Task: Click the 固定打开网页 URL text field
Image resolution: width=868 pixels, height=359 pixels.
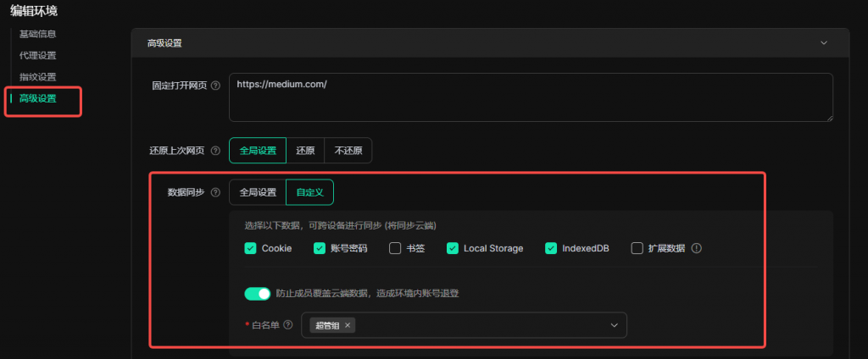Action: [x=531, y=97]
